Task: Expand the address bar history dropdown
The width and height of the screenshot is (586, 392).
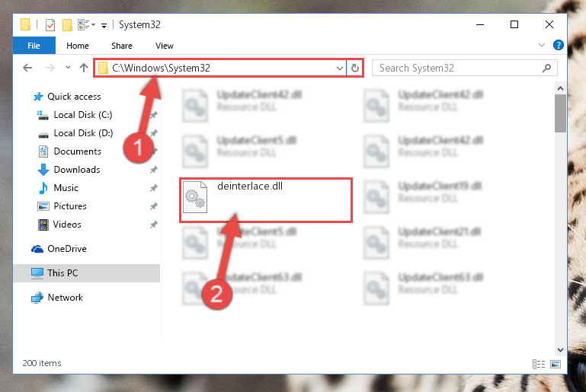Action: click(x=339, y=69)
